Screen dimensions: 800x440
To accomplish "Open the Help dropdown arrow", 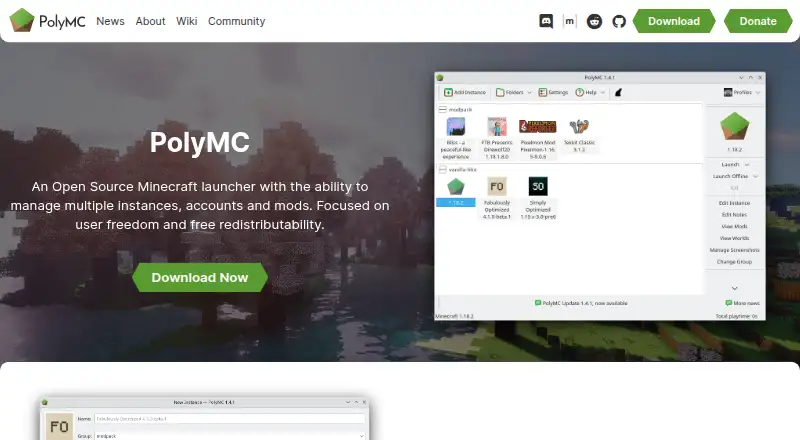I will 603,92.
